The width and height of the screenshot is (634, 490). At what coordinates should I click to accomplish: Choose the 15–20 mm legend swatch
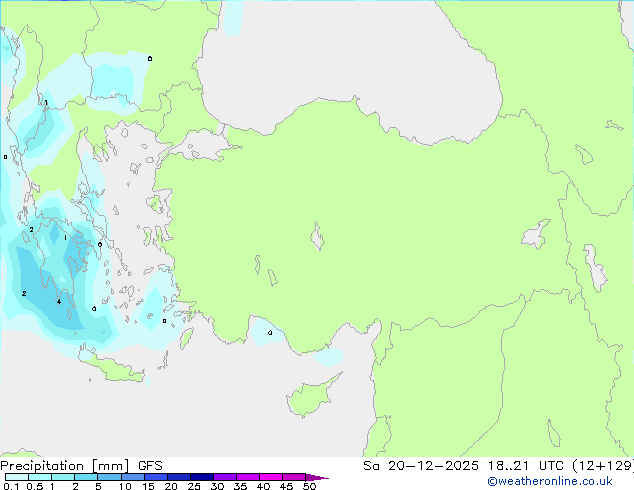pyautogui.click(x=156, y=477)
